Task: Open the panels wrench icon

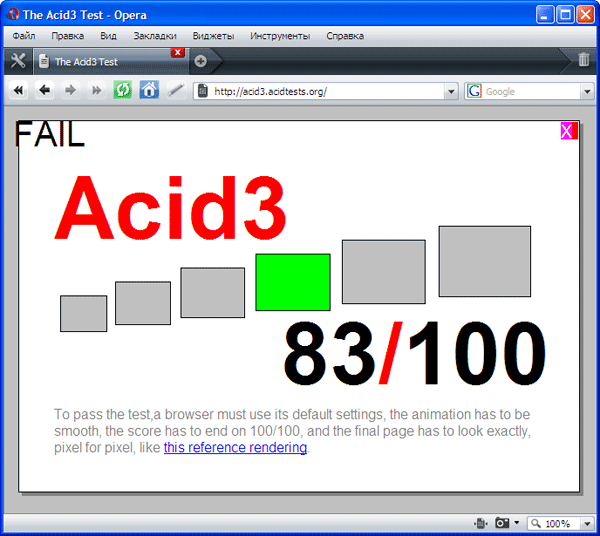Action: pyautogui.click(x=18, y=60)
